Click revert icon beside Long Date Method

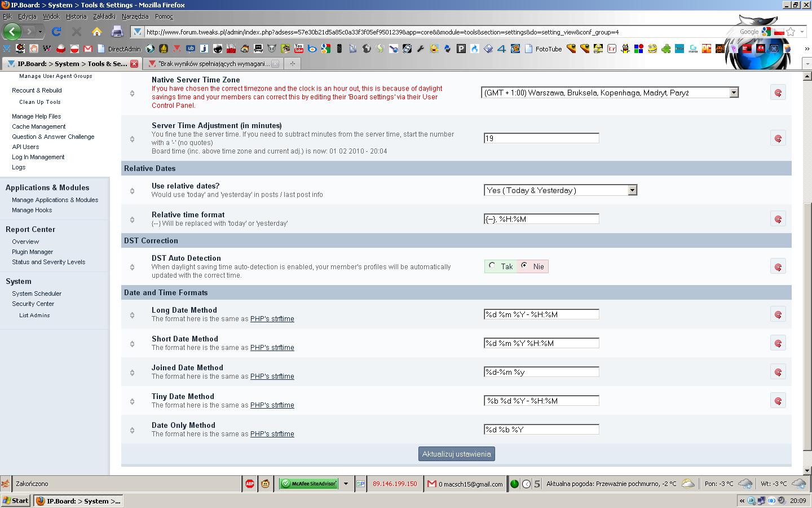click(778, 314)
